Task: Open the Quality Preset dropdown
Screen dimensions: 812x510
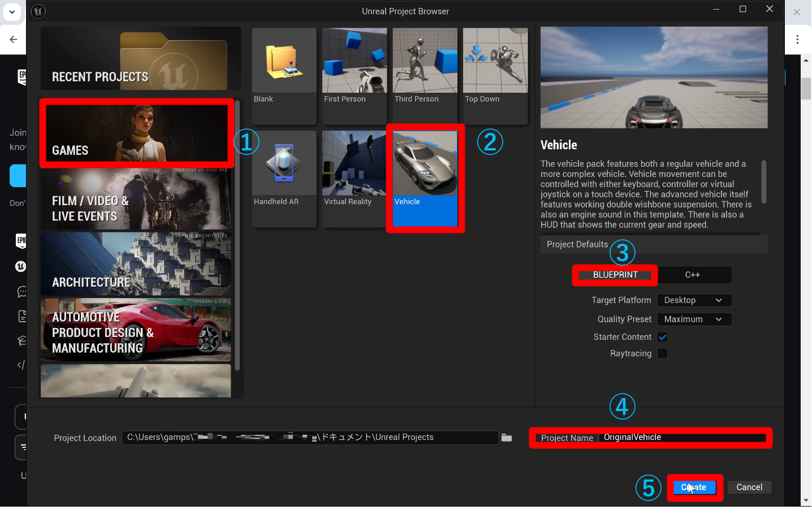Action: (694, 319)
